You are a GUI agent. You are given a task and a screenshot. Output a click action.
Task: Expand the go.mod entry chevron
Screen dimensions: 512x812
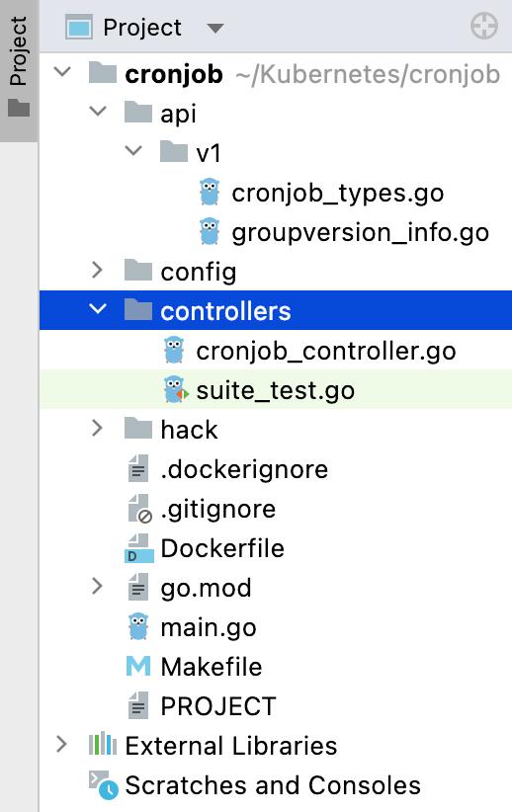(x=97, y=586)
